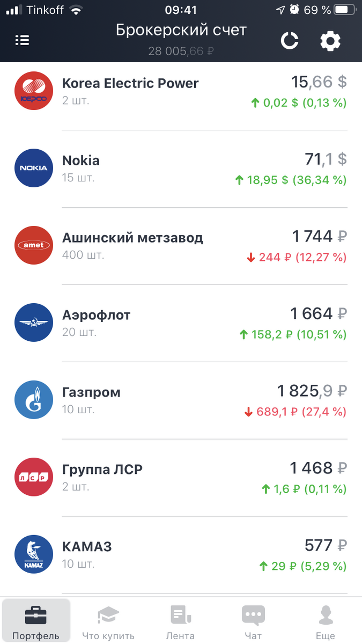Open portfolio settings via gear icon
This screenshot has height=644, width=362.
pyautogui.click(x=330, y=41)
